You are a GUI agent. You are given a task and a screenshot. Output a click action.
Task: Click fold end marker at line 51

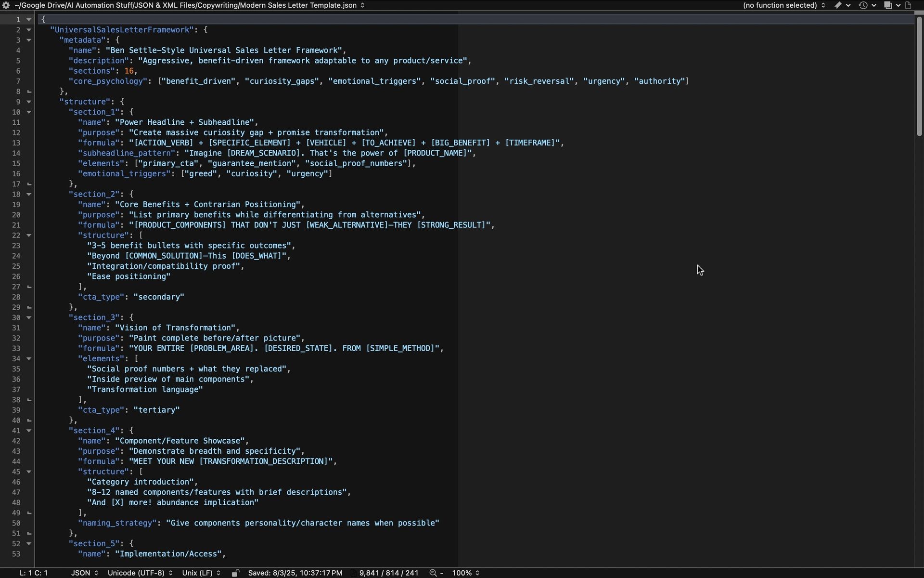pyautogui.click(x=29, y=534)
